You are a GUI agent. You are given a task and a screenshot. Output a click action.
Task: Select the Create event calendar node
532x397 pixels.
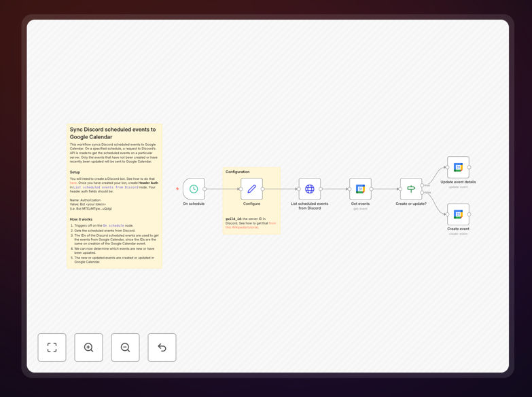[x=458, y=214]
